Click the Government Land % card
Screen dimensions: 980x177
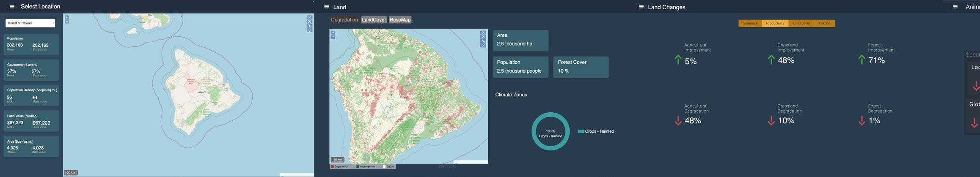point(31,70)
